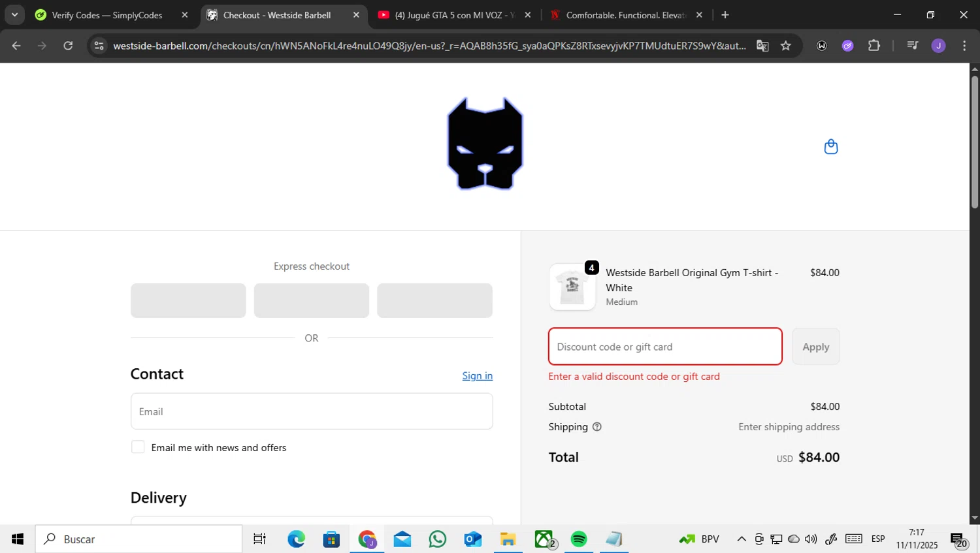Click the third express checkout button
Viewport: 980px width, 553px height.
point(434,300)
